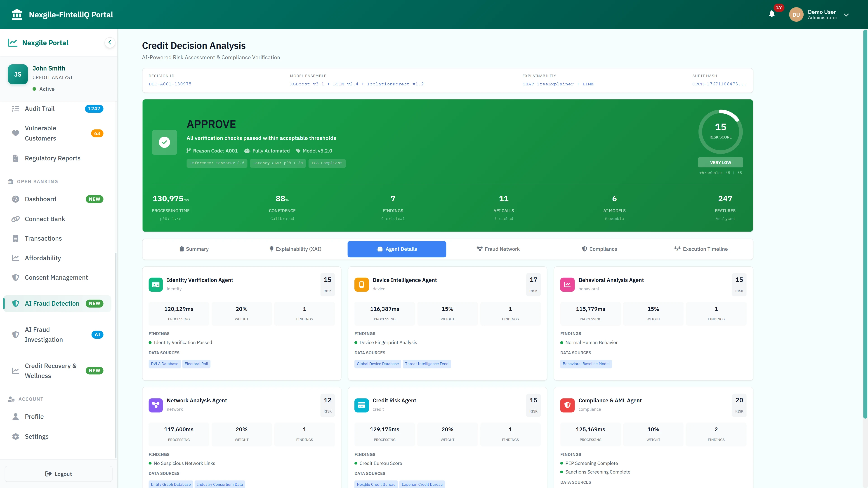
Task: Click the 15 risk score gauge ring
Action: (x=720, y=131)
